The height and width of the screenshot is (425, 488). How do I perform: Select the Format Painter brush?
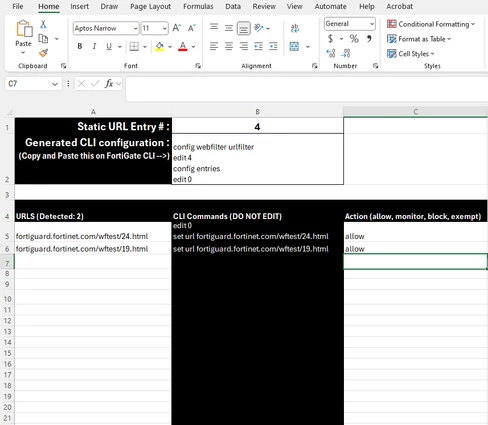coord(43,53)
